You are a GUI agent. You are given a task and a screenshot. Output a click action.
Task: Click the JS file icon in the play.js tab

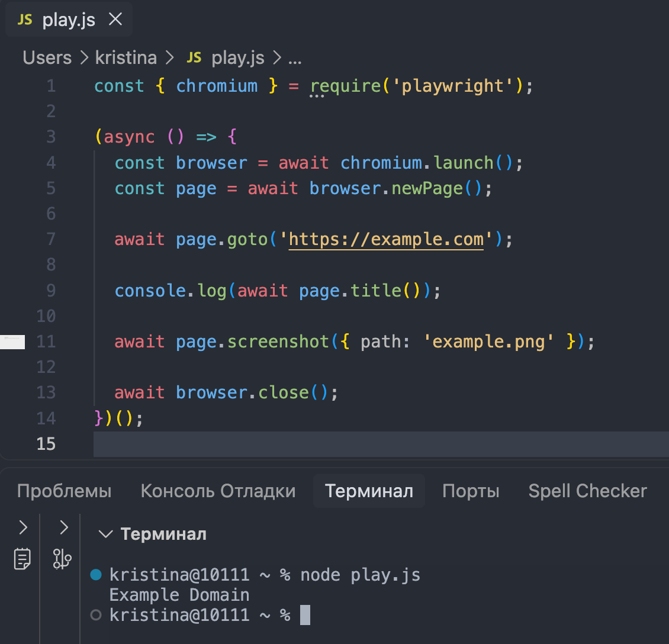25,20
